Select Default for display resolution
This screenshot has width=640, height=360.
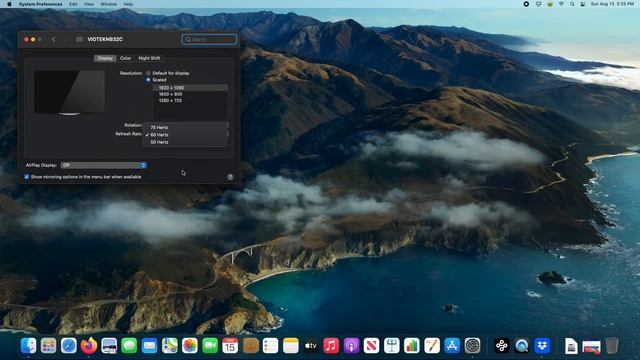point(148,73)
